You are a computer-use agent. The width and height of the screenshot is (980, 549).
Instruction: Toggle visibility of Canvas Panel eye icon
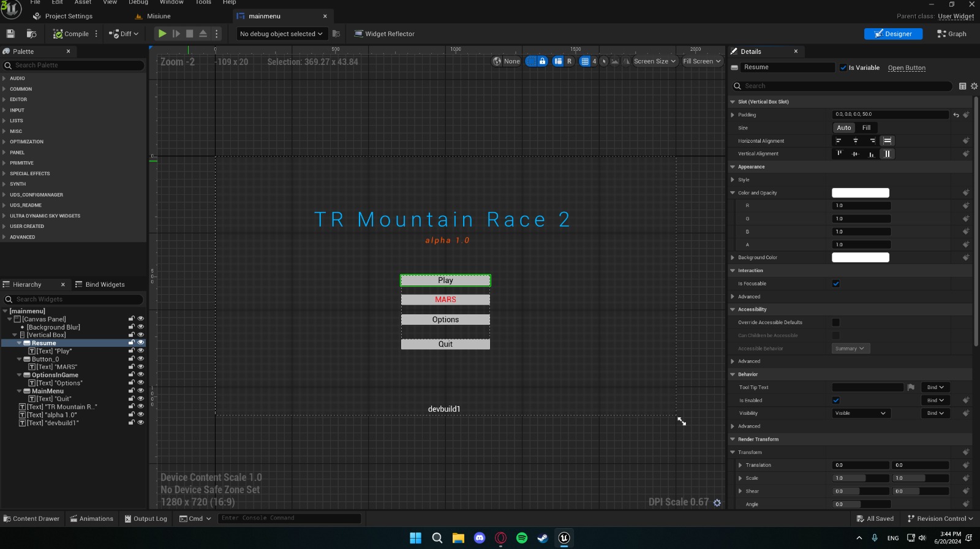click(x=141, y=319)
